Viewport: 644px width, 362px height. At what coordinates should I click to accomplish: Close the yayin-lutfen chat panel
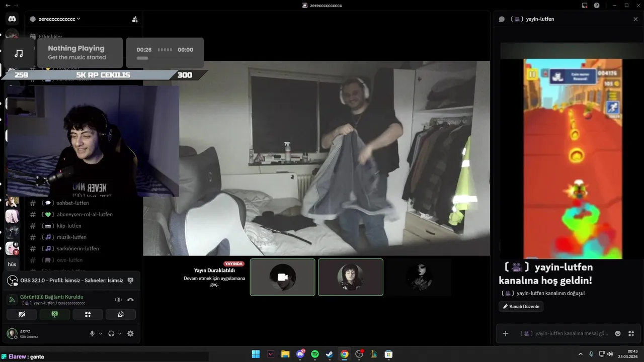tap(635, 19)
